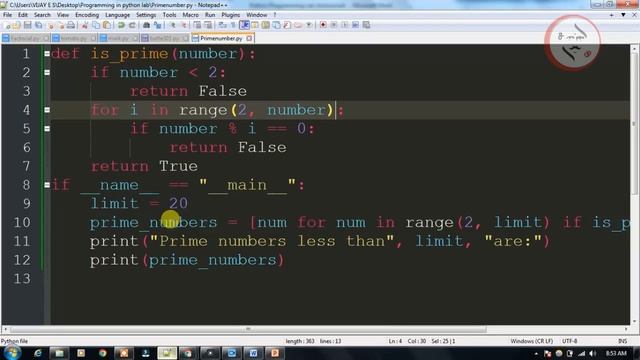Print the file using the Print icon
Screen dimensions: 640x360
coord(71,25)
